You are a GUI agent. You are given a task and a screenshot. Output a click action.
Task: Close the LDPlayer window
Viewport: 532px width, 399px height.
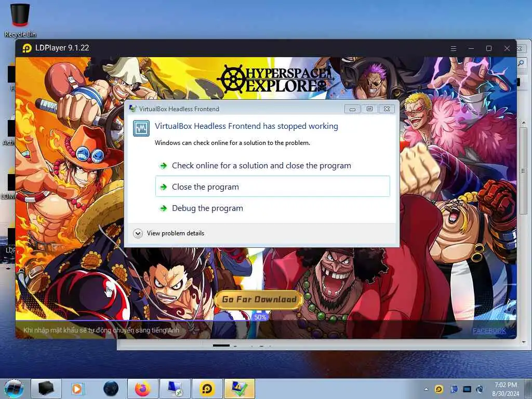(507, 48)
